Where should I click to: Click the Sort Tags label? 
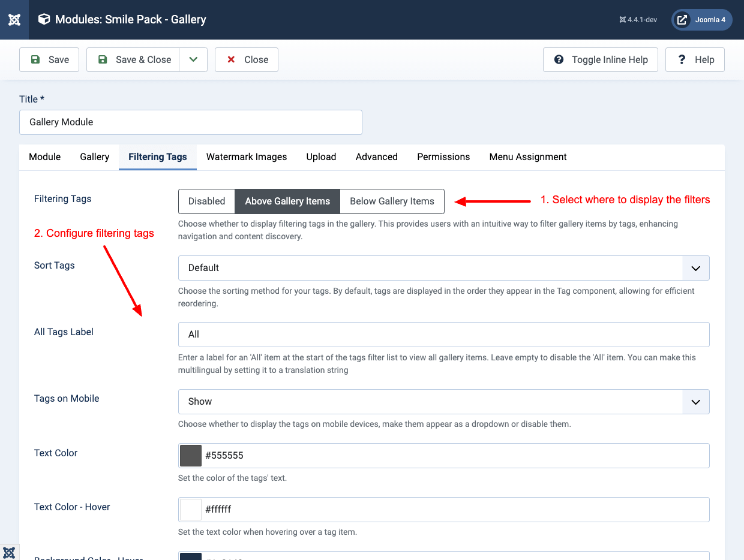tap(55, 265)
